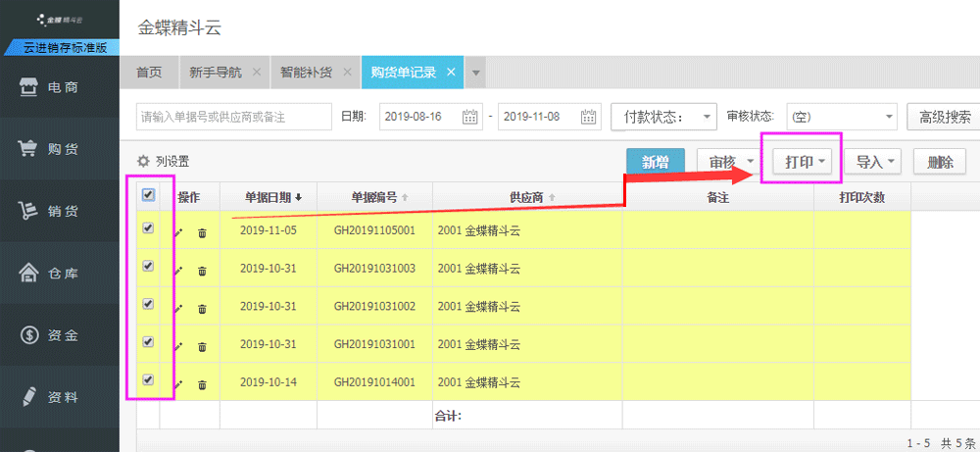Viewport: 980px width, 452px height.
Task: Open the 付款状态 dropdown
Action: click(663, 117)
